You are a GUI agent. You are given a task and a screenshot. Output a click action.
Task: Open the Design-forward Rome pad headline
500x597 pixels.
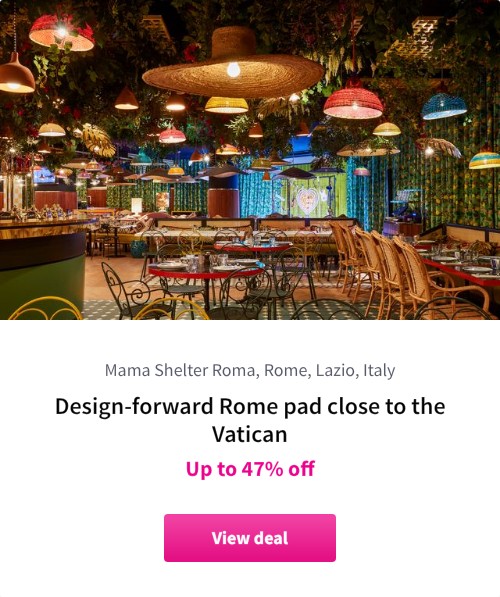click(250, 420)
